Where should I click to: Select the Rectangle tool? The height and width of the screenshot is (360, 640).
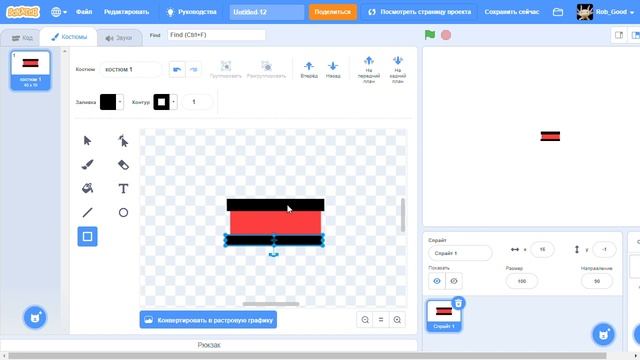click(87, 236)
